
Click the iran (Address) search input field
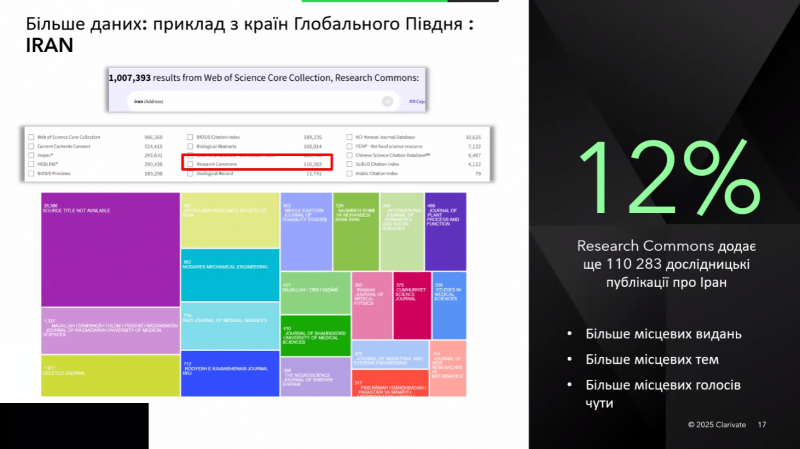[x=250, y=101]
